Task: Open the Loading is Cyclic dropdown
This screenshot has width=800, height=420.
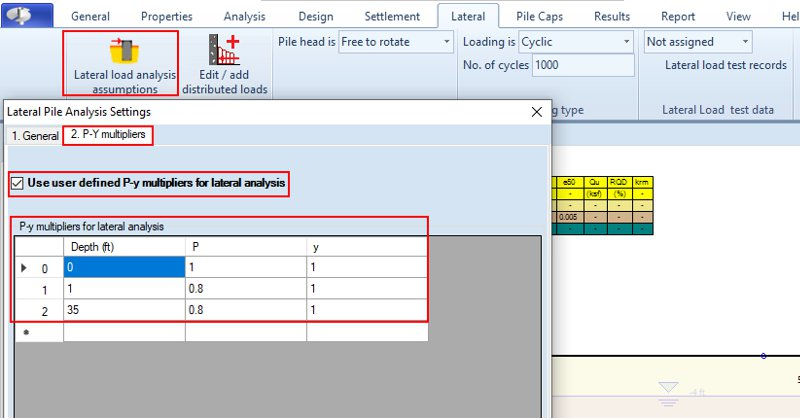Action: 576,42
